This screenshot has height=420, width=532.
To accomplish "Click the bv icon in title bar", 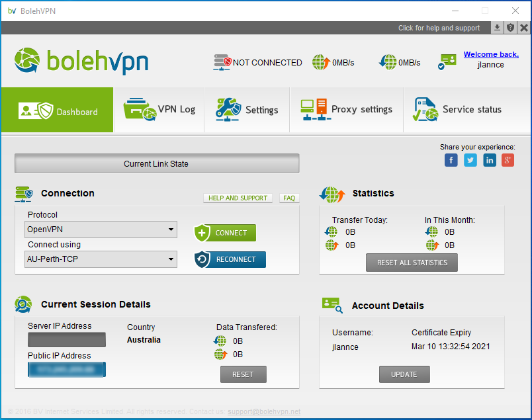I will pos(12,11).
